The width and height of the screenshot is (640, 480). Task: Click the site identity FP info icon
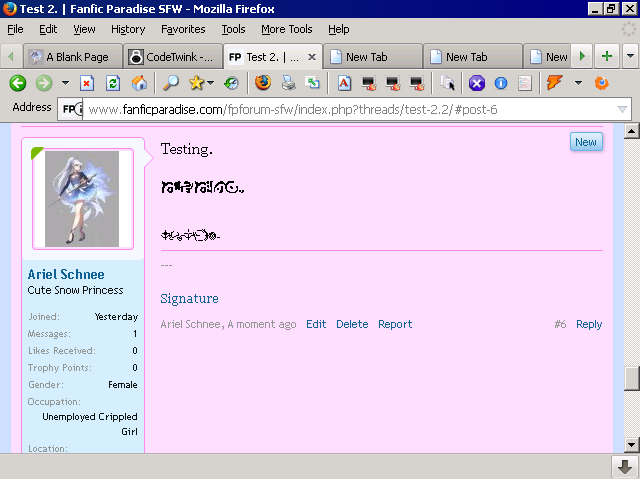click(73, 109)
